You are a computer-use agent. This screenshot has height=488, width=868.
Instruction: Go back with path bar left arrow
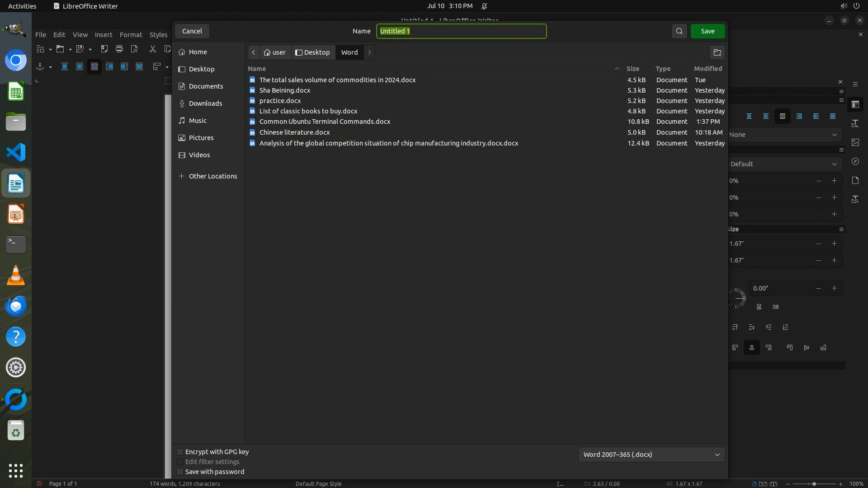pyautogui.click(x=254, y=52)
